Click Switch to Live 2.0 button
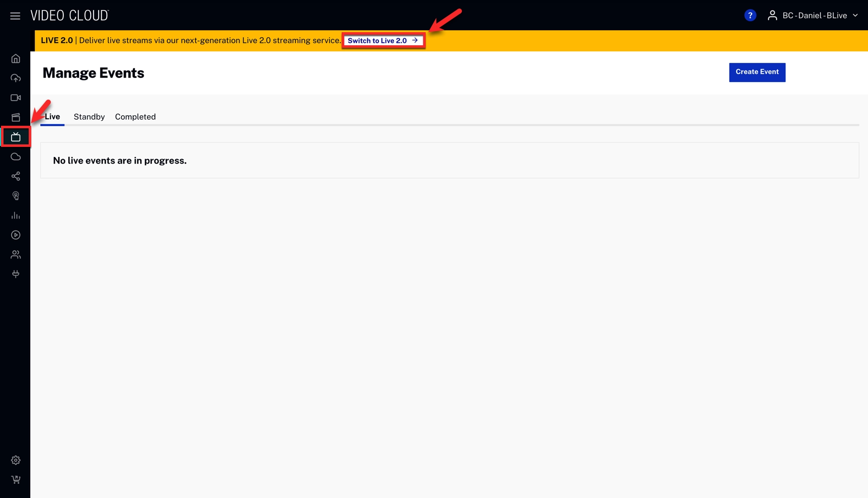 [383, 41]
